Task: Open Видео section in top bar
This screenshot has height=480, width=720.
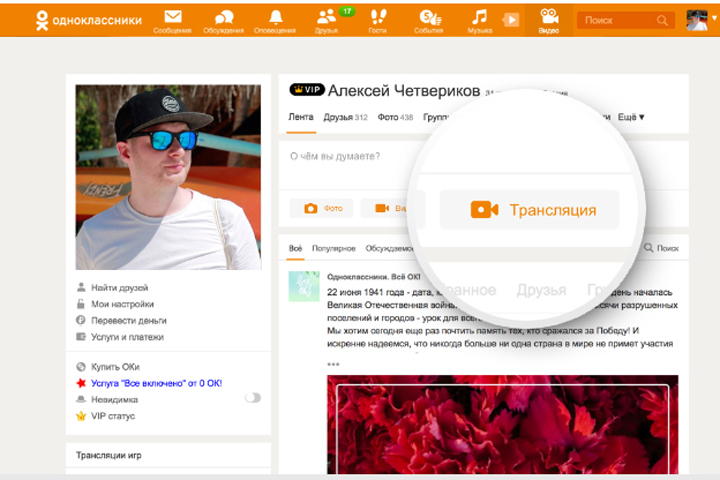Action: 548,19
